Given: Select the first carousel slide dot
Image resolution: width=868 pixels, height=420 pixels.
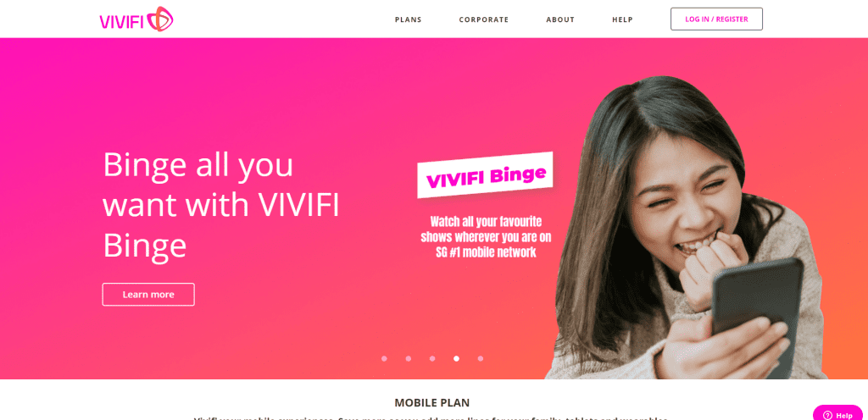Looking at the screenshot, I should point(384,359).
